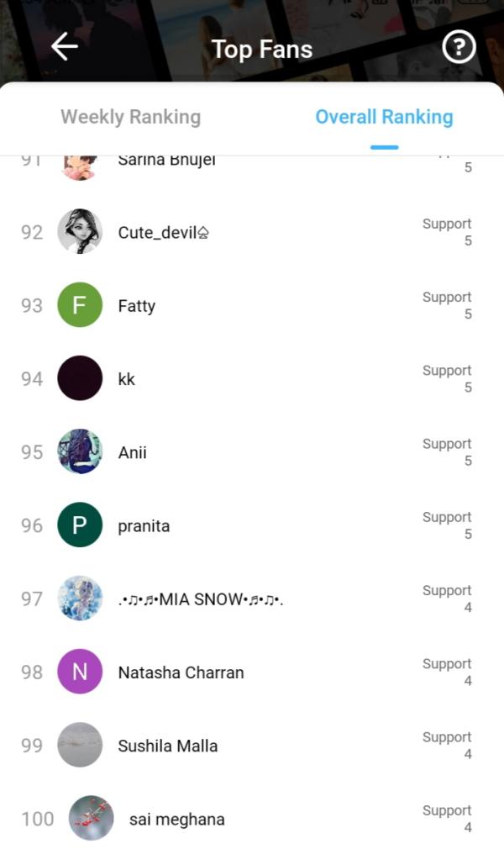
Task: Open Cute_devil's profile avatar
Action: 80,232
